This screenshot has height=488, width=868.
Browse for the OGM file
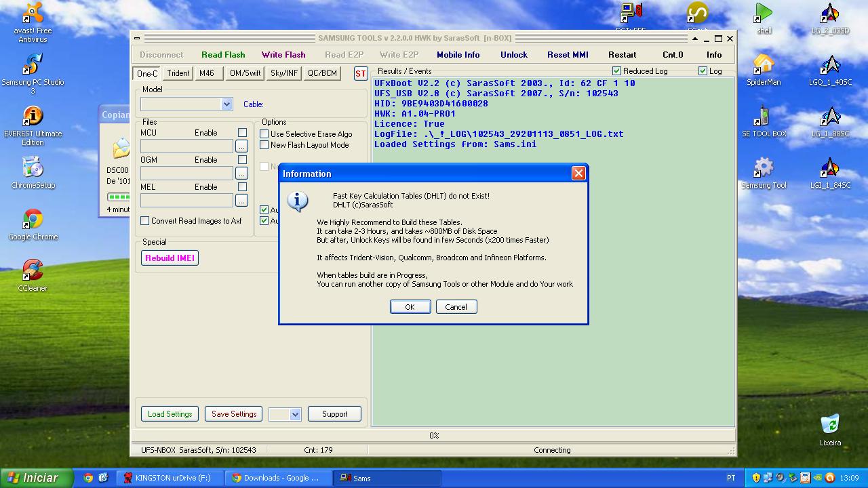[241, 173]
